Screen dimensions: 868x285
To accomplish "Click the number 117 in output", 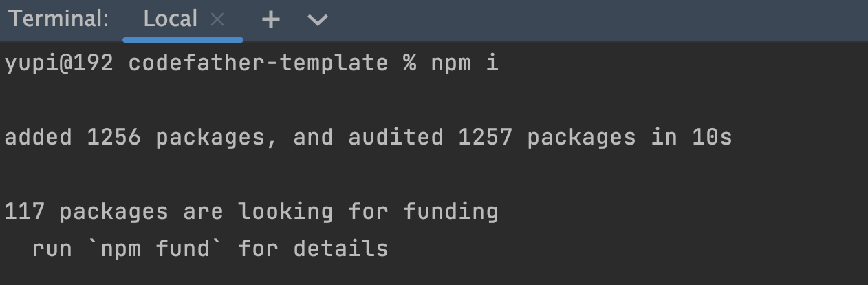I will (x=25, y=211).
